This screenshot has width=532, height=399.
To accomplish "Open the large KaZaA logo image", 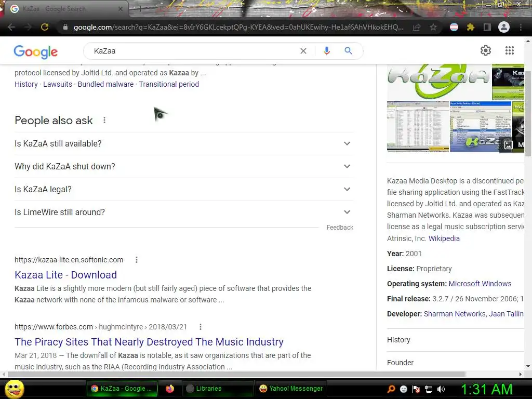I will pyautogui.click(x=439, y=82).
